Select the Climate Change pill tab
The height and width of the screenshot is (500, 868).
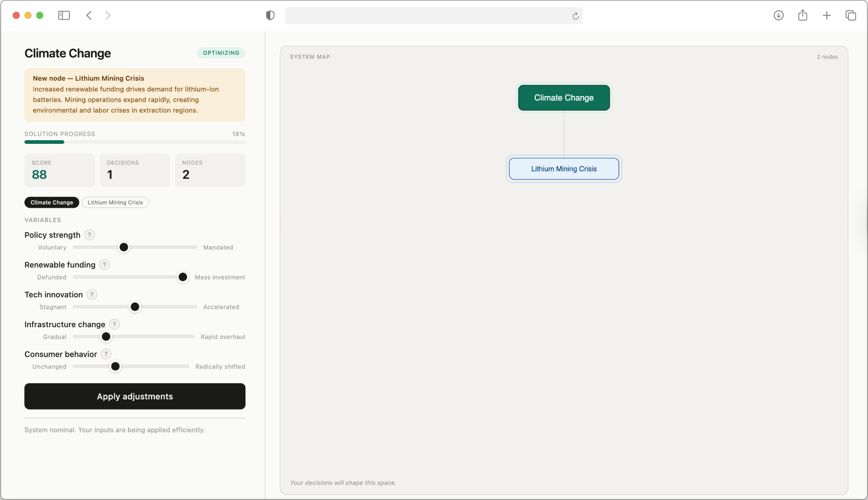(x=52, y=202)
